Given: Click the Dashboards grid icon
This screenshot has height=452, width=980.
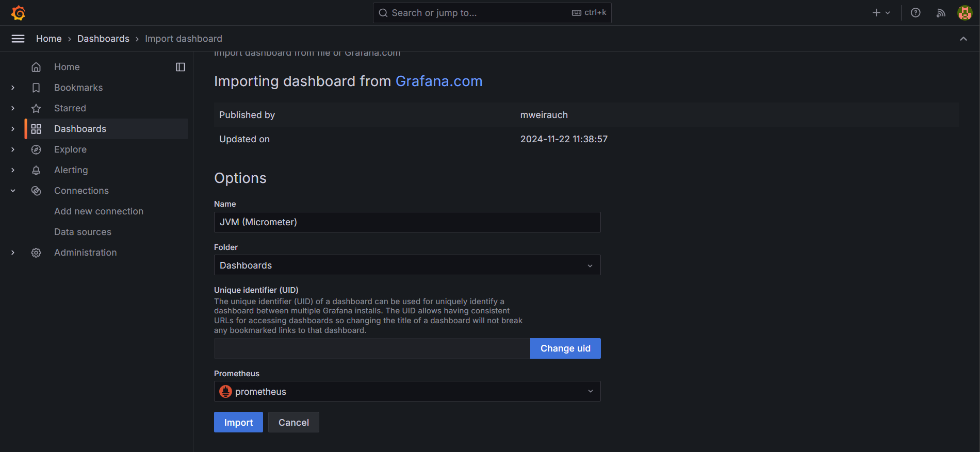Looking at the screenshot, I should pos(36,129).
